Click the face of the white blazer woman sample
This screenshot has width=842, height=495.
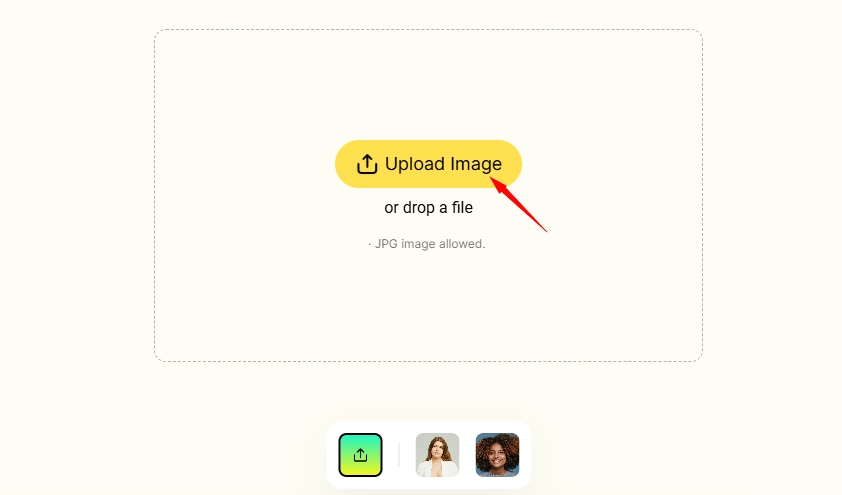click(x=437, y=447)
